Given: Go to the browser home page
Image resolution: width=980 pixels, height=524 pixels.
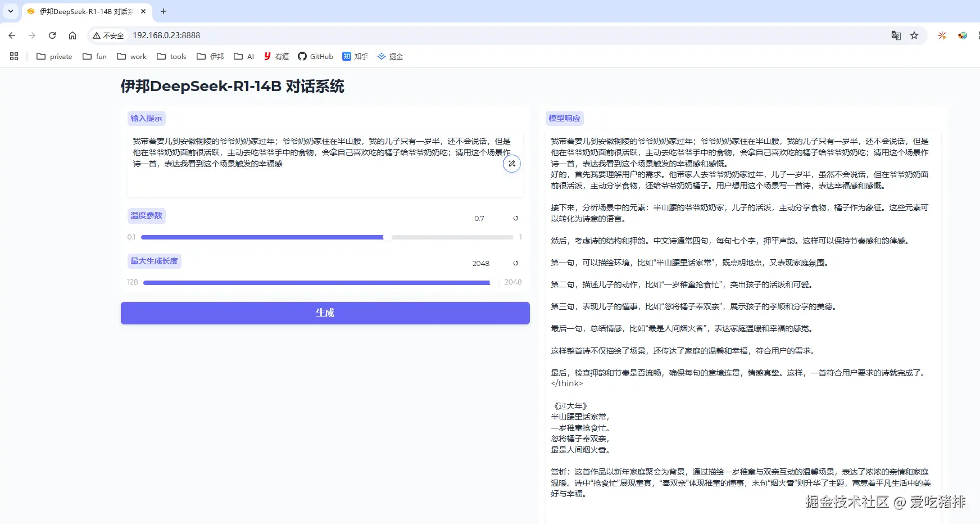Looking at the screenshot, I should [x=72, y=35].
